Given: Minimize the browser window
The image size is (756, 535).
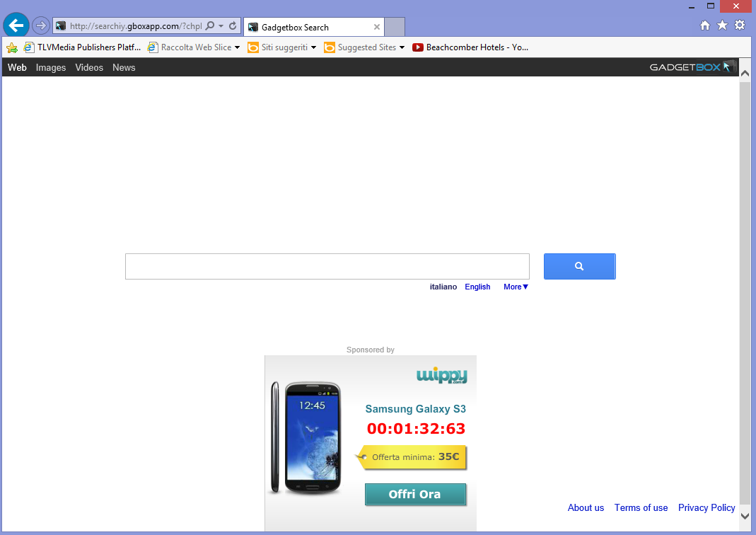Looking at the screenshot, I should coord(692,7).
